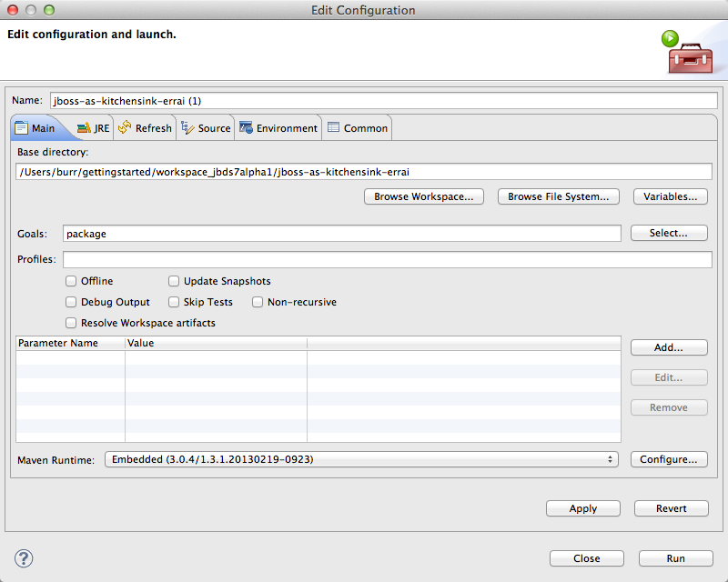Screen dimensions: 728x582
Task: Click the red window close button
Action: [13, 10]
